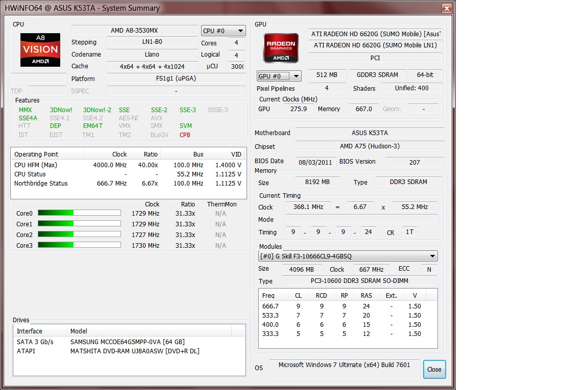The height and width of the screenshot is (390, 588).
Task: Click the Platform FS1g1 (uPGA) field
Action: (x=176, y=79)
